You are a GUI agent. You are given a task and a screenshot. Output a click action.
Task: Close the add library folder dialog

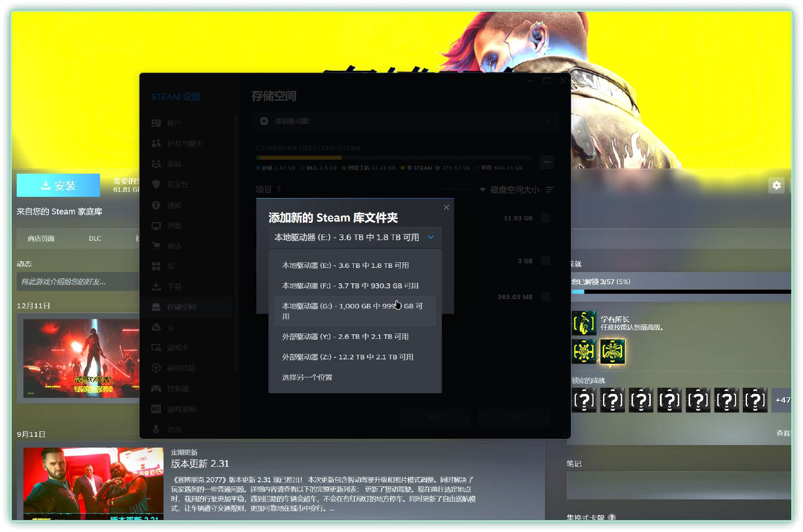click(446, 207)
